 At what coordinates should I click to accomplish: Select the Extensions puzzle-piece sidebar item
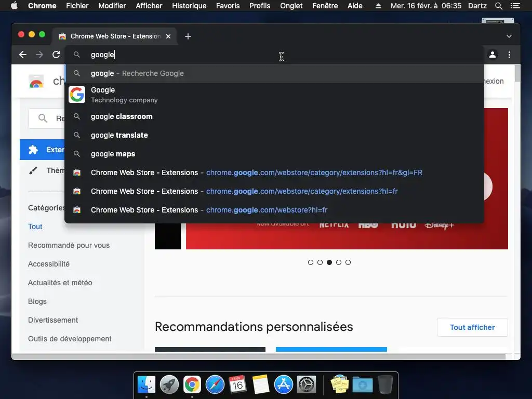tap(42, 150)
